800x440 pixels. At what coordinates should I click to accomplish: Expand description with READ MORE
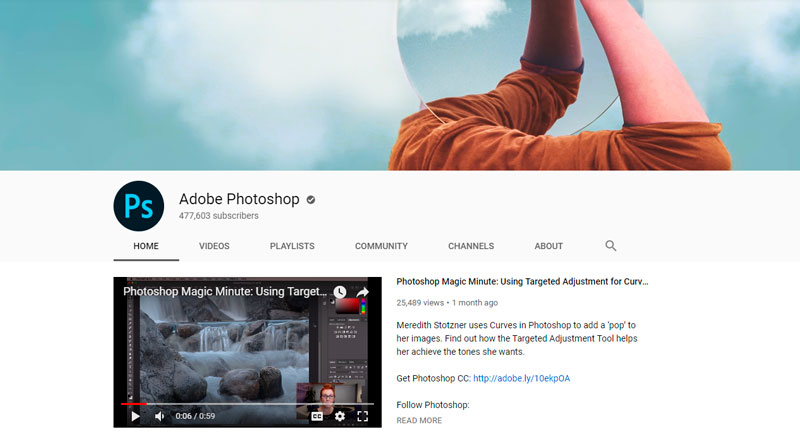[x=419, y=421]
